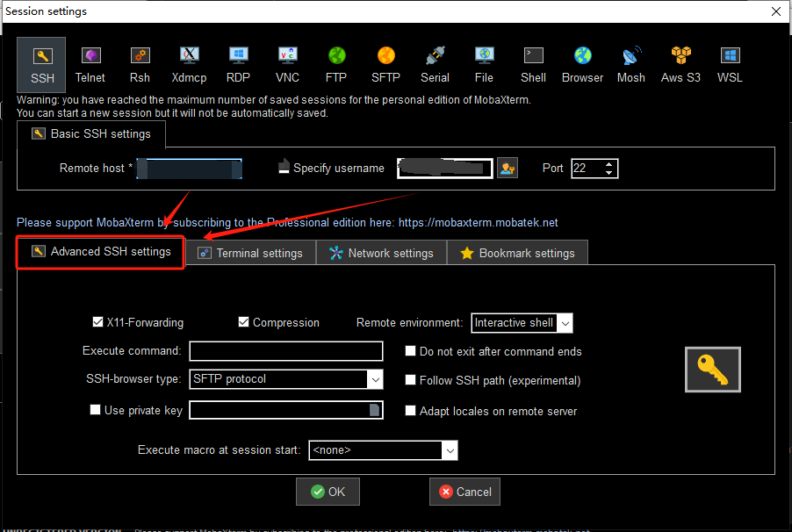792x532 pixels.
Task: Switch to the Bookmark settings tab
Action: 517,253
